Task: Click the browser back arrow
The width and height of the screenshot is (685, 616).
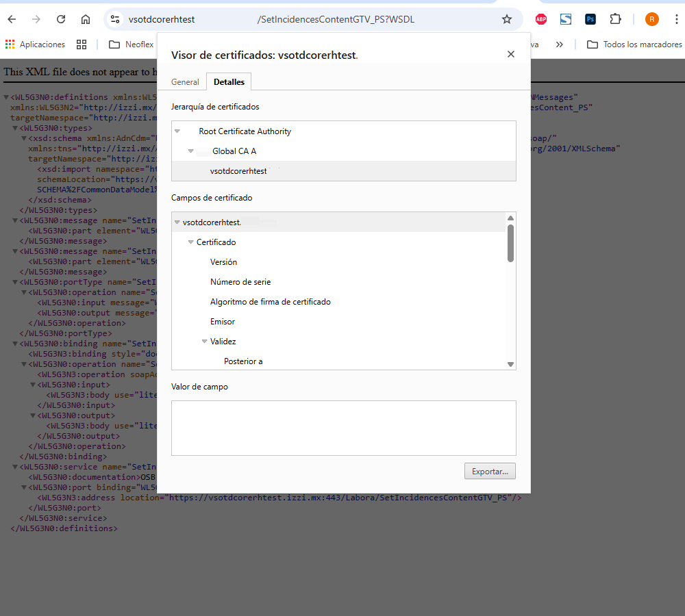Action: click(x=12, y=19)
